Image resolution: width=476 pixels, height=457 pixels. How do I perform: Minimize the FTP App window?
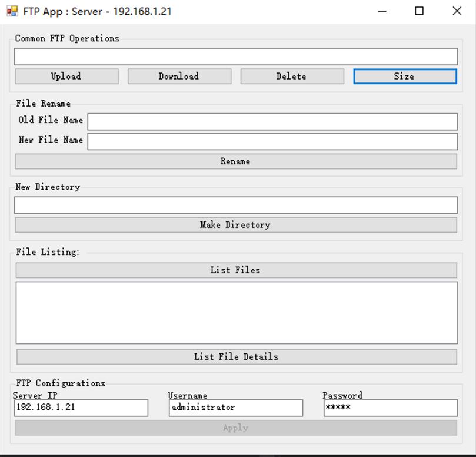(382, 11)
